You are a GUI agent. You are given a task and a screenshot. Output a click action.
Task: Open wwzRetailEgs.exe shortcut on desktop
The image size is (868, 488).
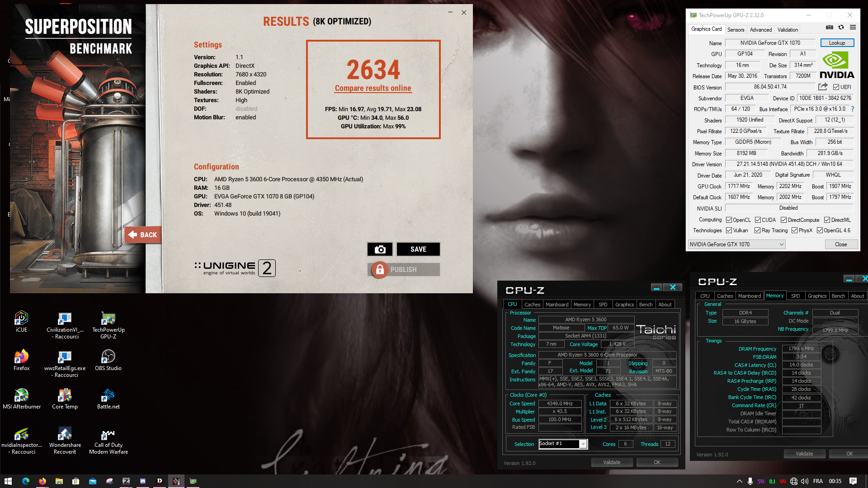pyautogui.click(x=65, y=364)
